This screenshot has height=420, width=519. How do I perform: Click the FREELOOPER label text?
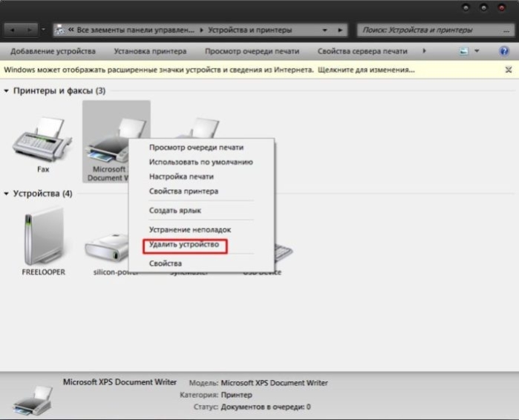pos(44,272)
